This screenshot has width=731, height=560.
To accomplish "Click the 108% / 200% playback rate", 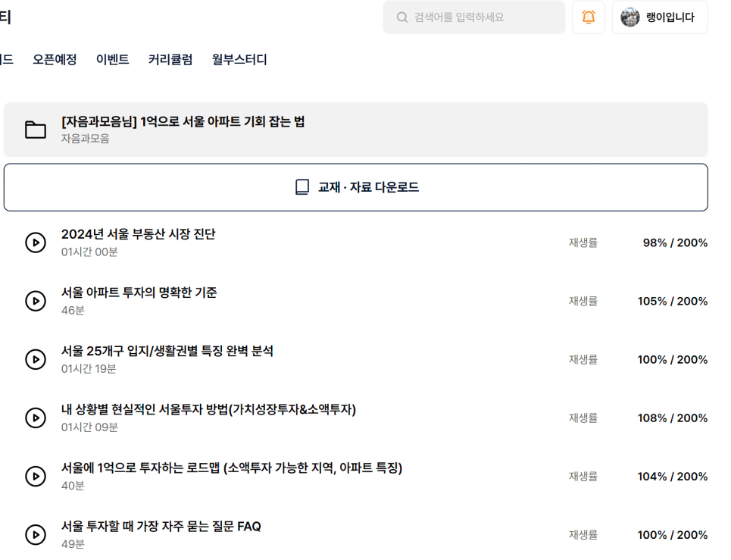I will point(672,418).
